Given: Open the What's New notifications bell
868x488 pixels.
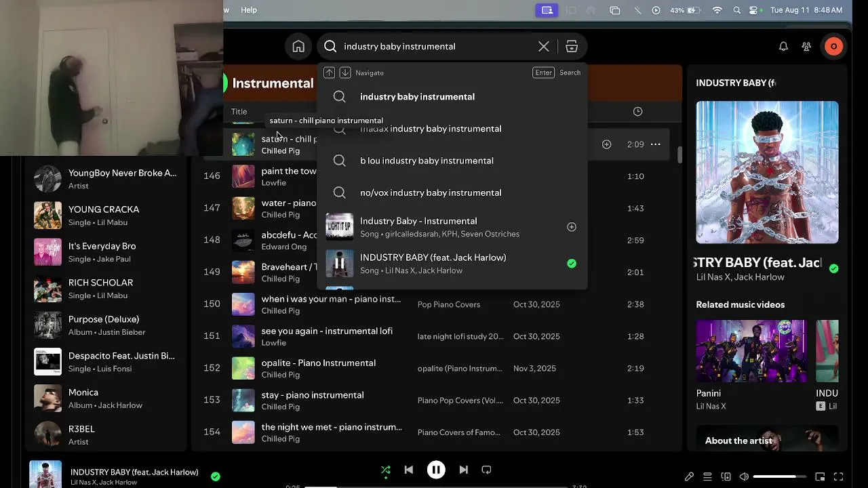Looking at the screenshot, I should [x=783, y=47].
